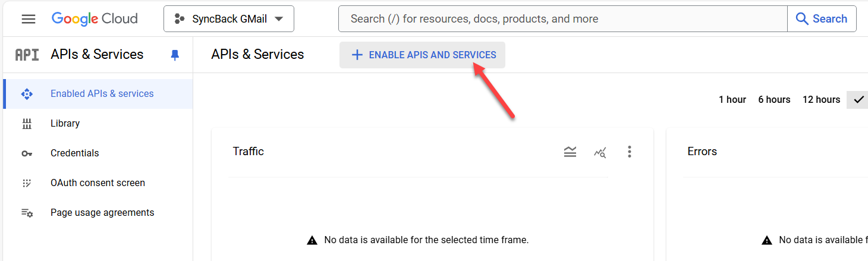Click Enable APIs and Services button
The width and height of the screenshot is (868, 261).
coord(423,55)
